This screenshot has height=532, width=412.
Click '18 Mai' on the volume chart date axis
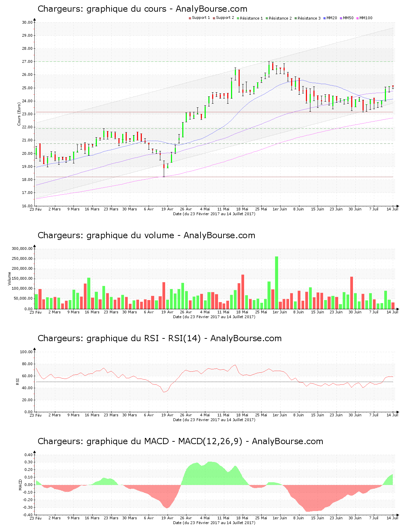pos(242,312)
